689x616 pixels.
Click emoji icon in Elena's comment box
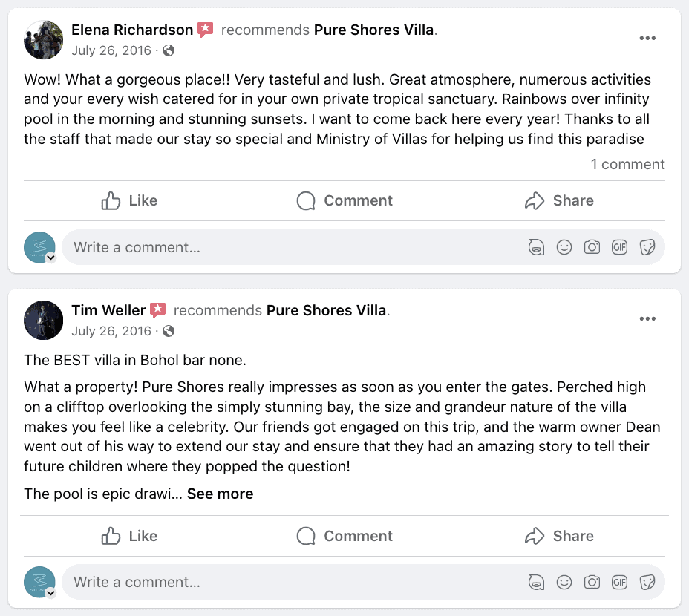[564, 247]
